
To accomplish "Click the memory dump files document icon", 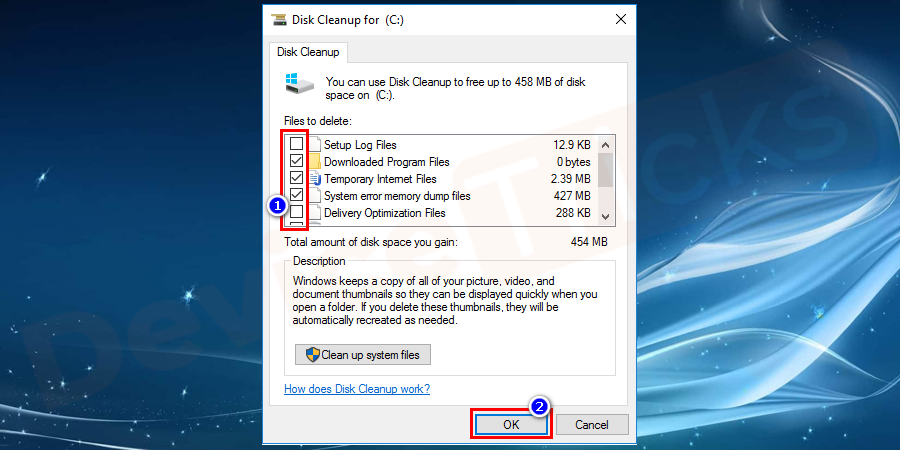I will click(314, 196).
